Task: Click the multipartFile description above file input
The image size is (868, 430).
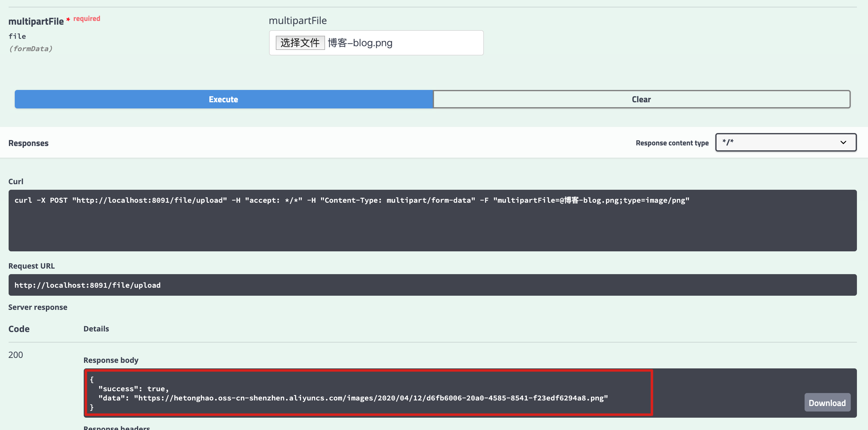Action: [298, 21]
